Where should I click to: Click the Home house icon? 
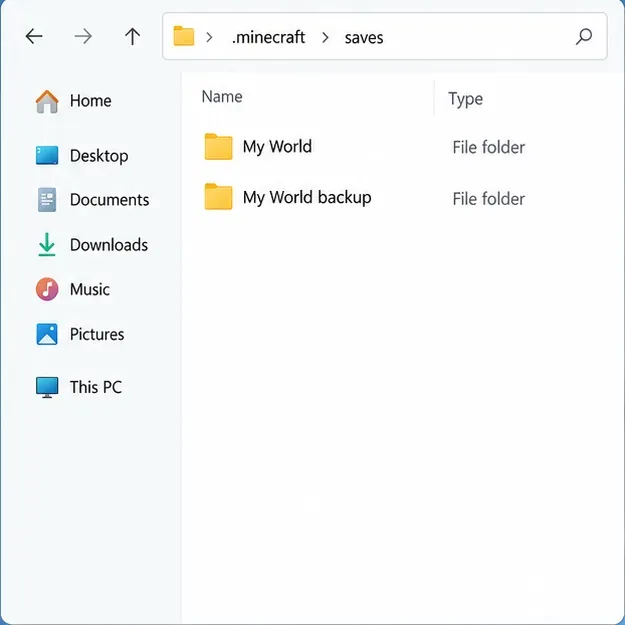pyautogui.click(x=47, y=101)
